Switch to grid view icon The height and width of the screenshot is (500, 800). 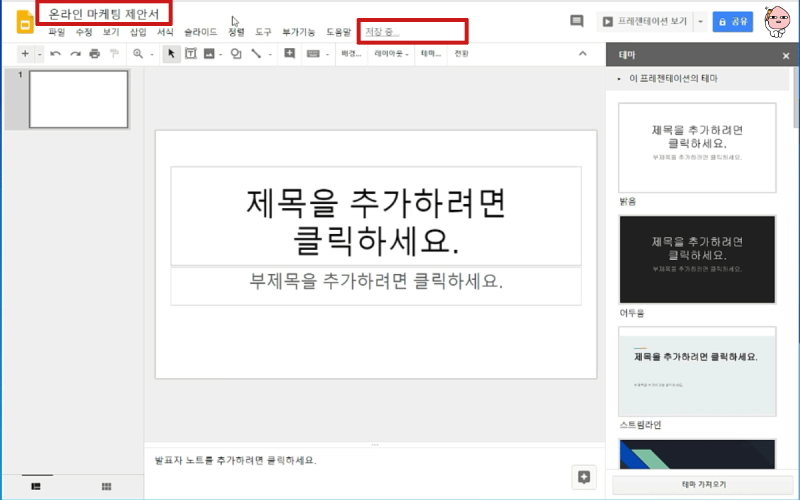[106, 486]
